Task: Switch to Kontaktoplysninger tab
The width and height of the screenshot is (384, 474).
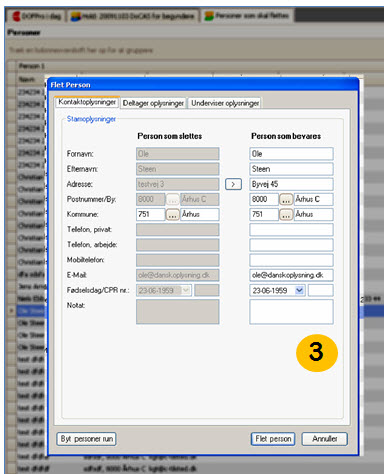Action: click(x=87, y=102)
